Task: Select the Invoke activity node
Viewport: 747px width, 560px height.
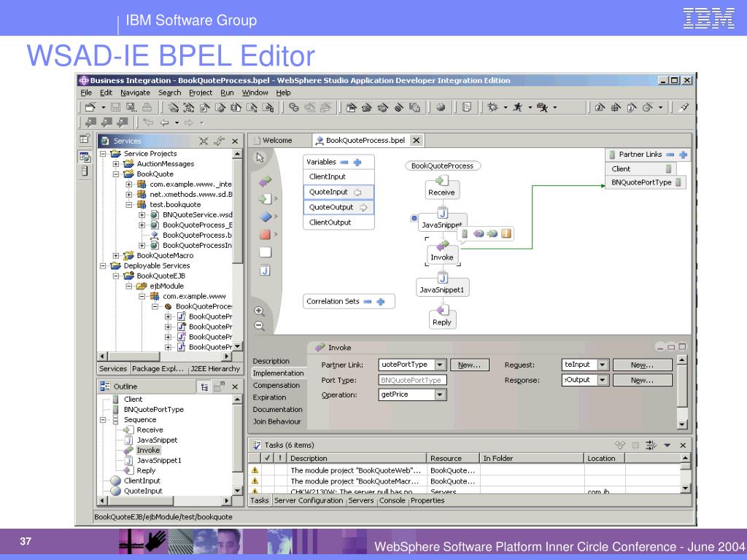Action: (442, 252)
